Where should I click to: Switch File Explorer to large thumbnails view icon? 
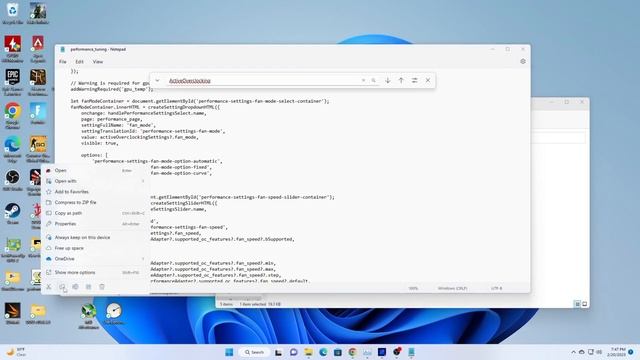pos(584,304)
